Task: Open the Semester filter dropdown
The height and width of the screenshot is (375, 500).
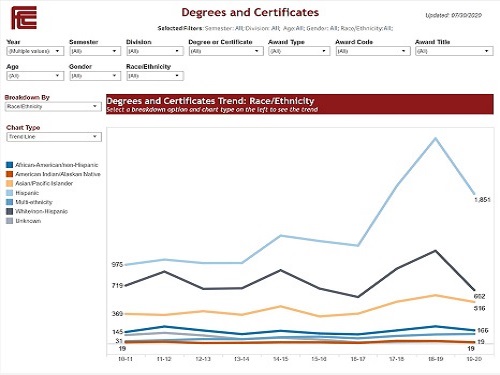Action: pos(95,51)
